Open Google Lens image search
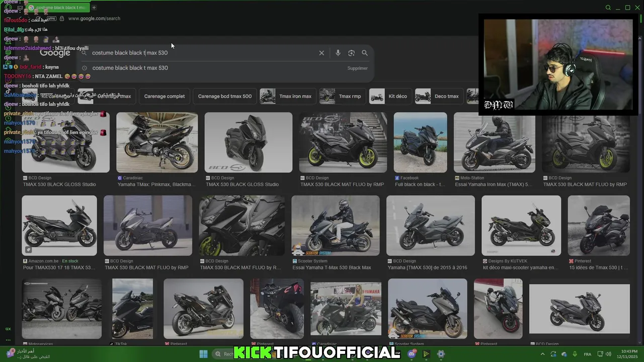This screenshot has height=362, width=644. click(x=351, y=53)
